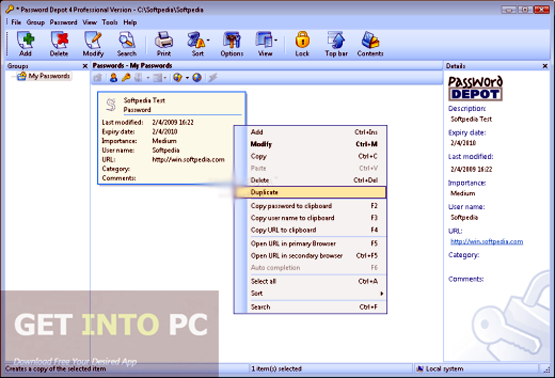Expand the Sort submenu in context menu
The image size is (555, 378).
coord(382,293)
